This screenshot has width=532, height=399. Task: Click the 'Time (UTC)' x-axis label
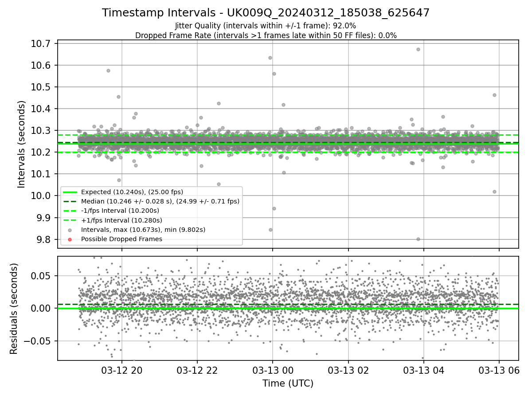[x=288, y=383]
